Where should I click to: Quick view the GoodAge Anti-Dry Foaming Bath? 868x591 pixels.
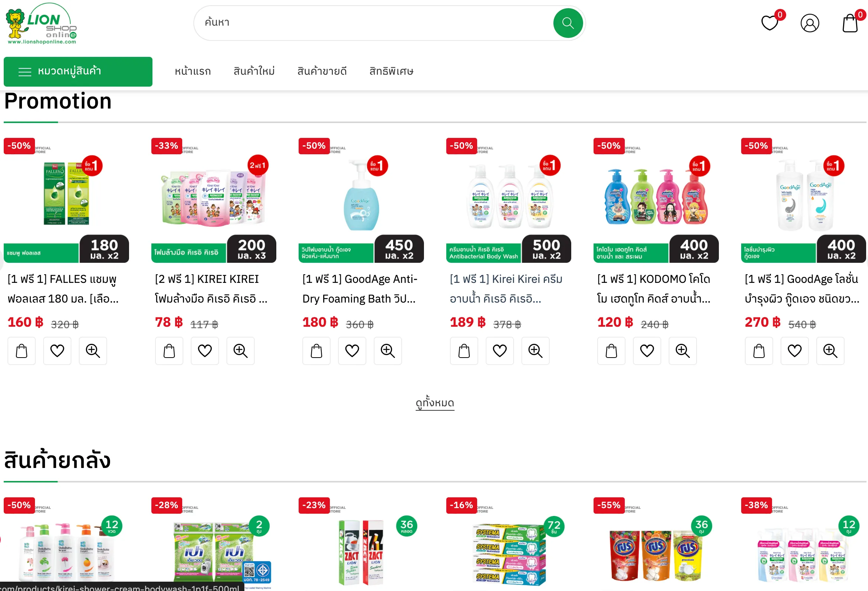pyautogui.click(x=388, y=351)
